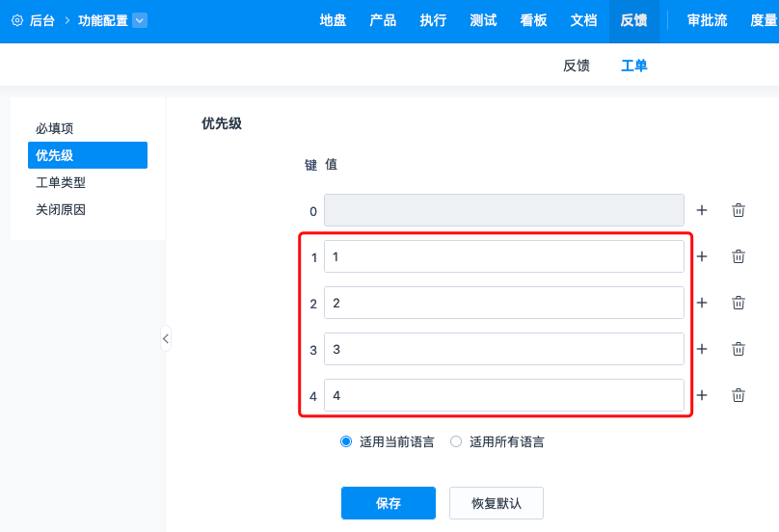Click trash icon for priority key 3

[739, 349]
